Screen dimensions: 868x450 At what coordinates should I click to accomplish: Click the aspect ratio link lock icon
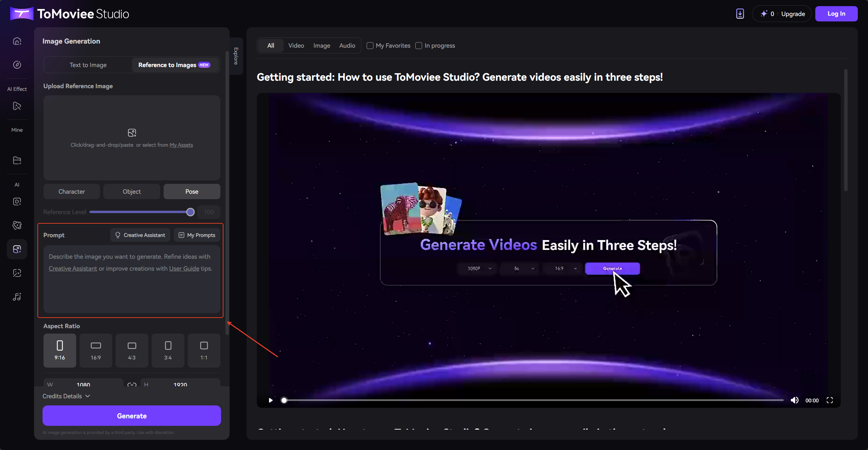coord(132,384)
